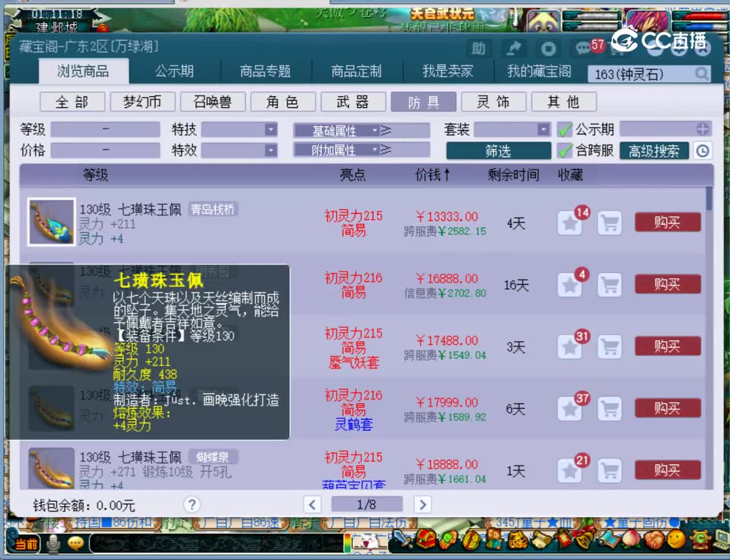
Task: Switch to 商品定制 tab
Action: point(356,71)
